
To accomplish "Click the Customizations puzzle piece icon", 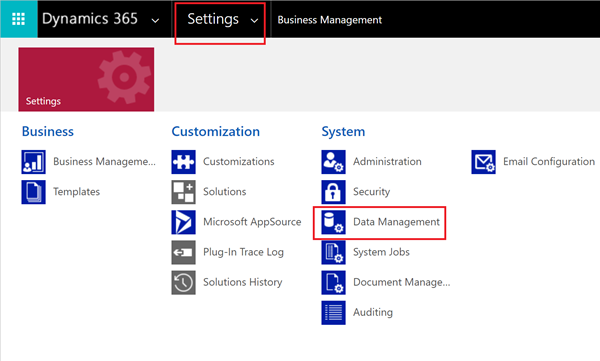I will click(183, 162).
